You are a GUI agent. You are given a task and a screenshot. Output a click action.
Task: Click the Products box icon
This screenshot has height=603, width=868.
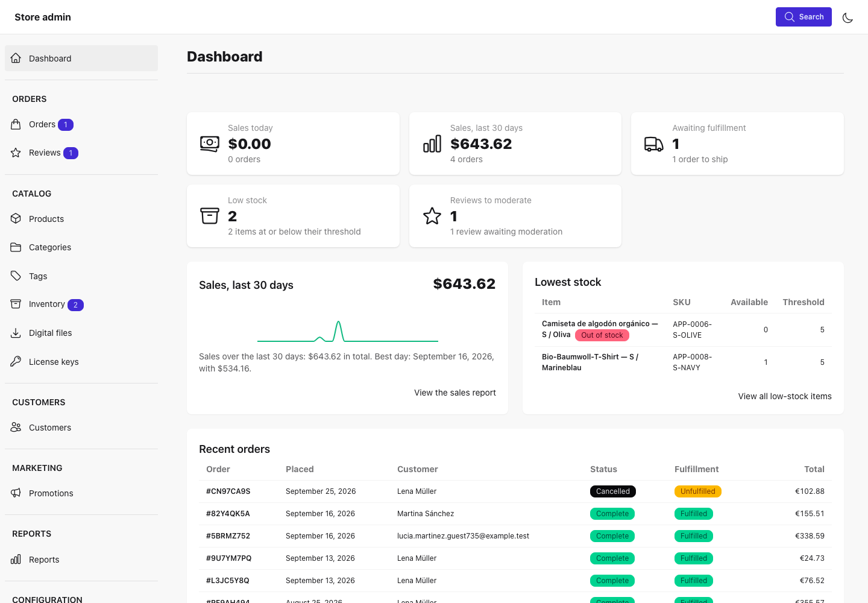tap(16, 218)
